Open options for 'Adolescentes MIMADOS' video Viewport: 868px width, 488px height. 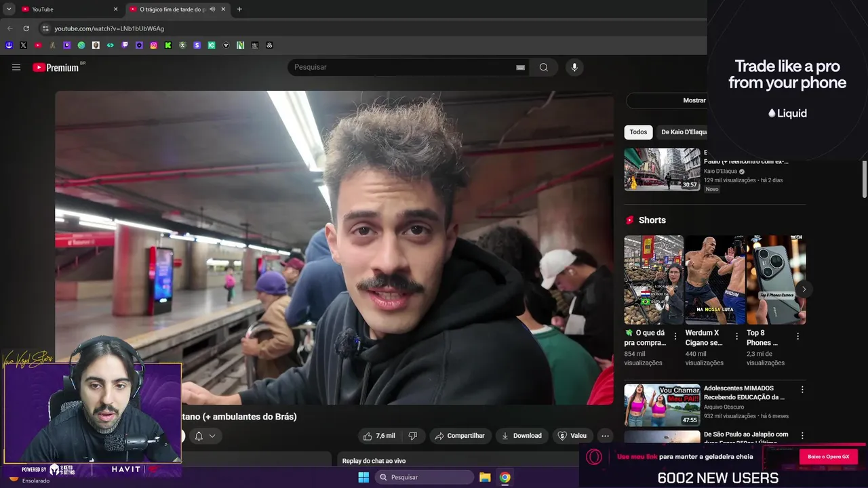(802, 390)
